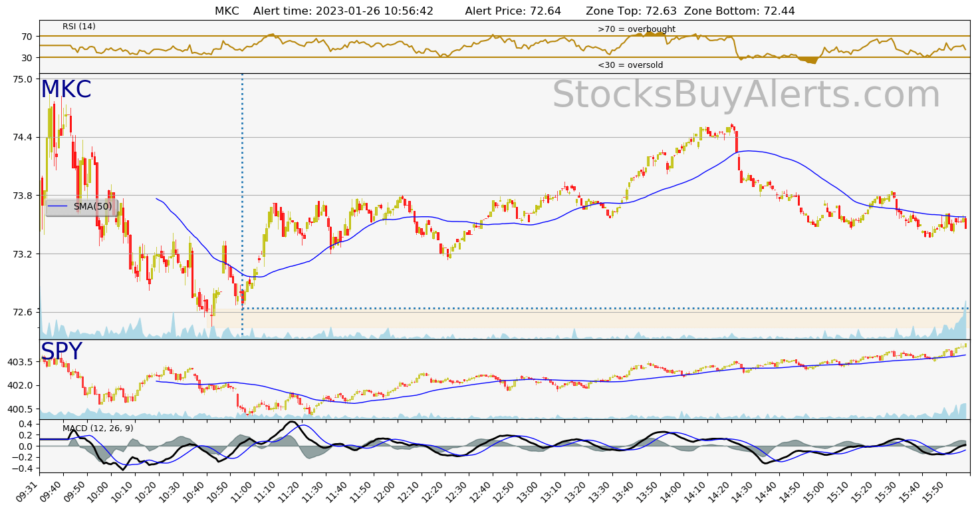Click the 73.2 price axis label
This screenshot has width=980, height=511.
tap(23, 254)
